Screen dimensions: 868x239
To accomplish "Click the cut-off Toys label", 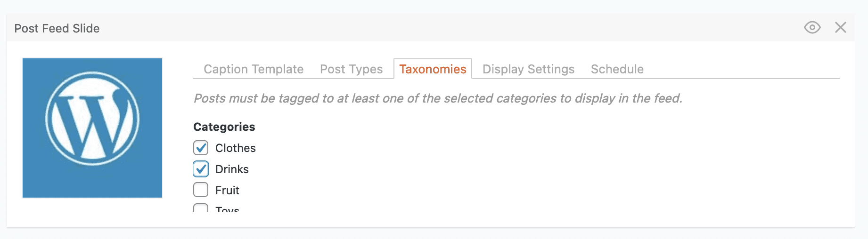I will click(227, 209).
